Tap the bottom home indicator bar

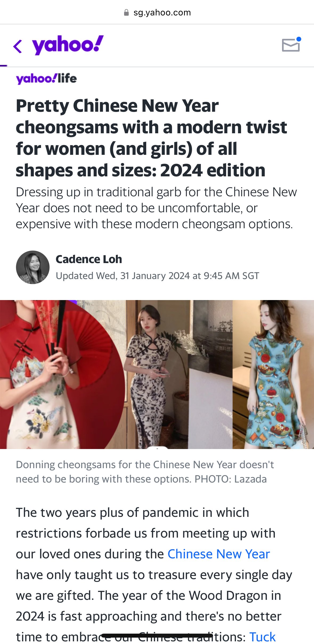point(157,635)
